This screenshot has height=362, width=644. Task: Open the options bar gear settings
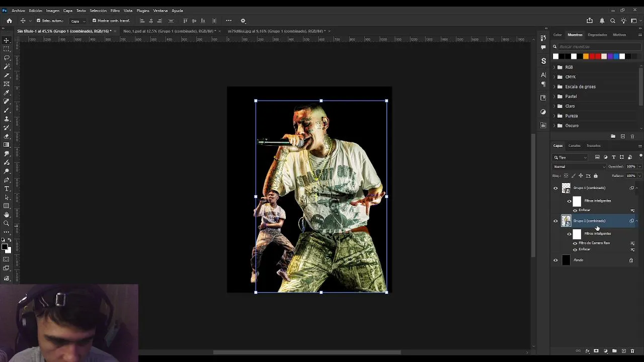[243, 21]
